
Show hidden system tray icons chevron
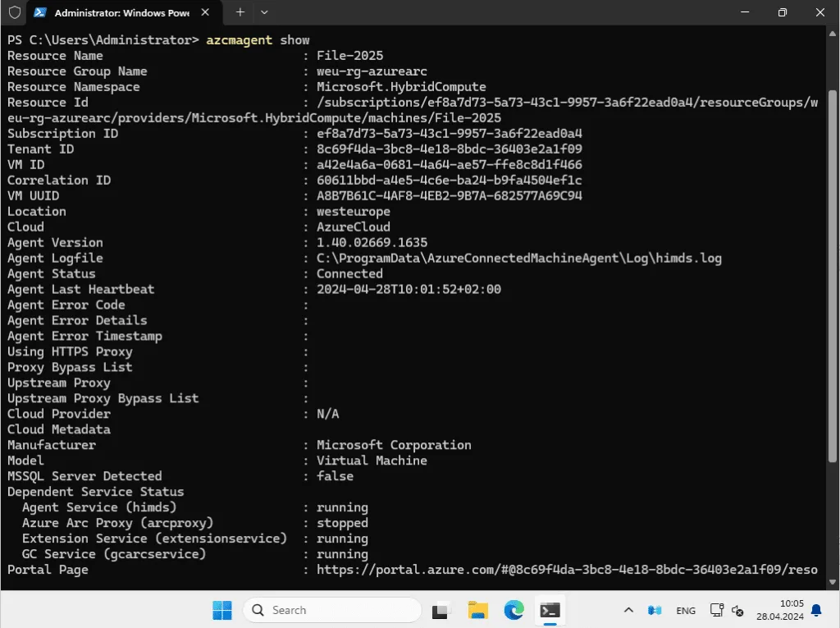pos(628,610)
